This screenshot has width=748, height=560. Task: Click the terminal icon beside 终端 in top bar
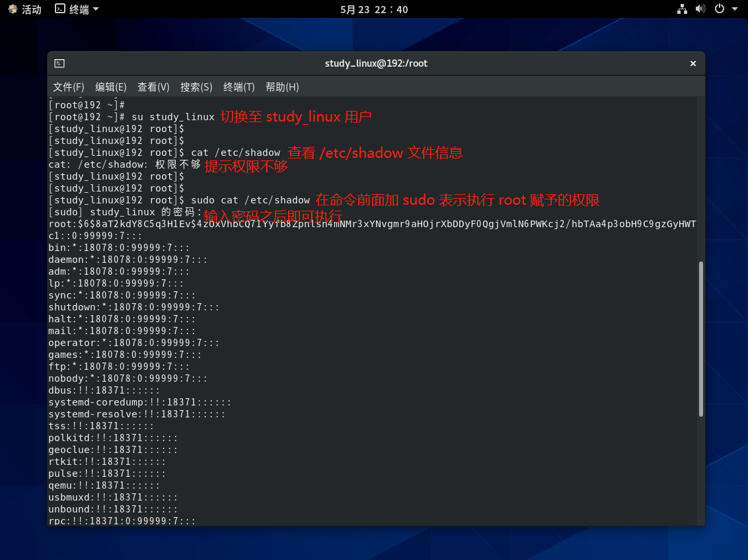60,9
